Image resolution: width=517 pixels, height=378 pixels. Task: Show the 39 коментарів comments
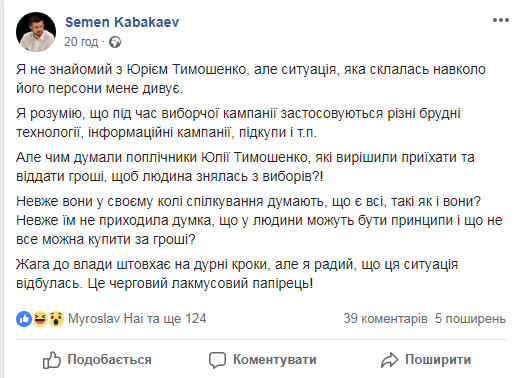385,319
